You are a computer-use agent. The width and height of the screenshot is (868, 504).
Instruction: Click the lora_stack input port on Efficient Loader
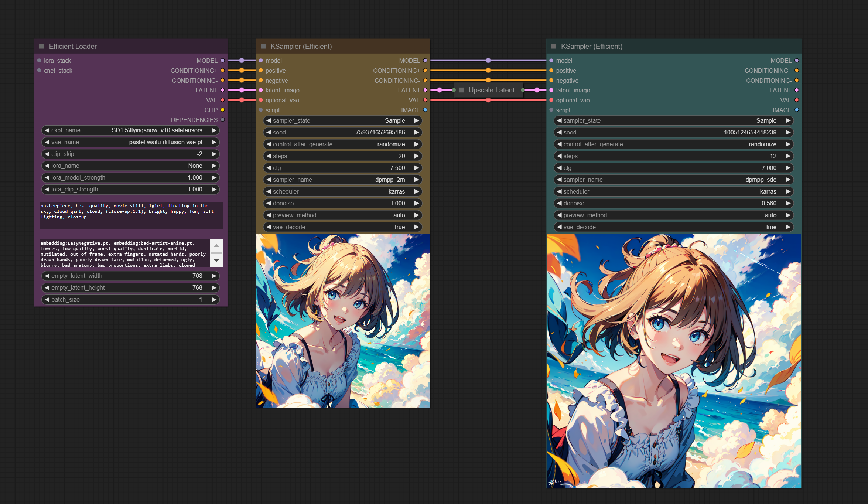[39, 61]
